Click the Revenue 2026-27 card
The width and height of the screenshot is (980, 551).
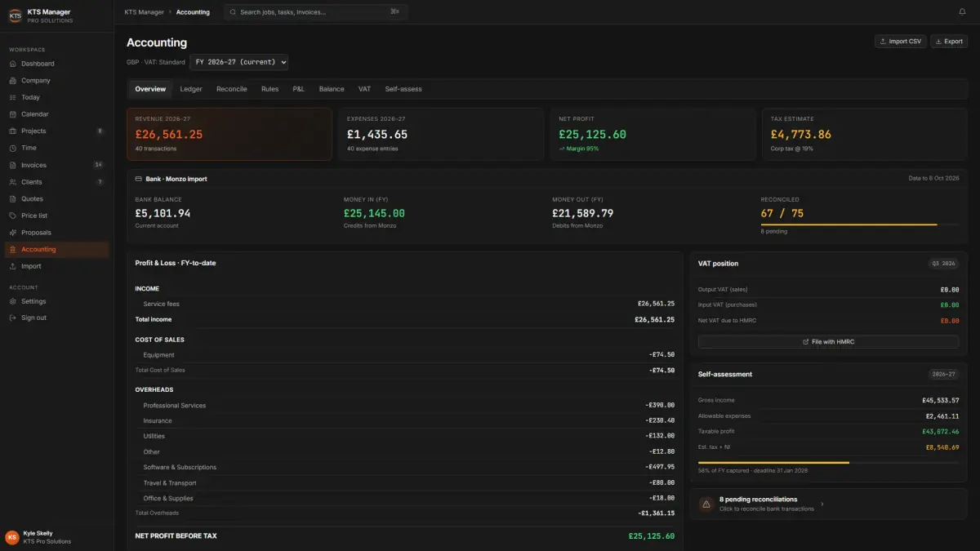point(229,134)
